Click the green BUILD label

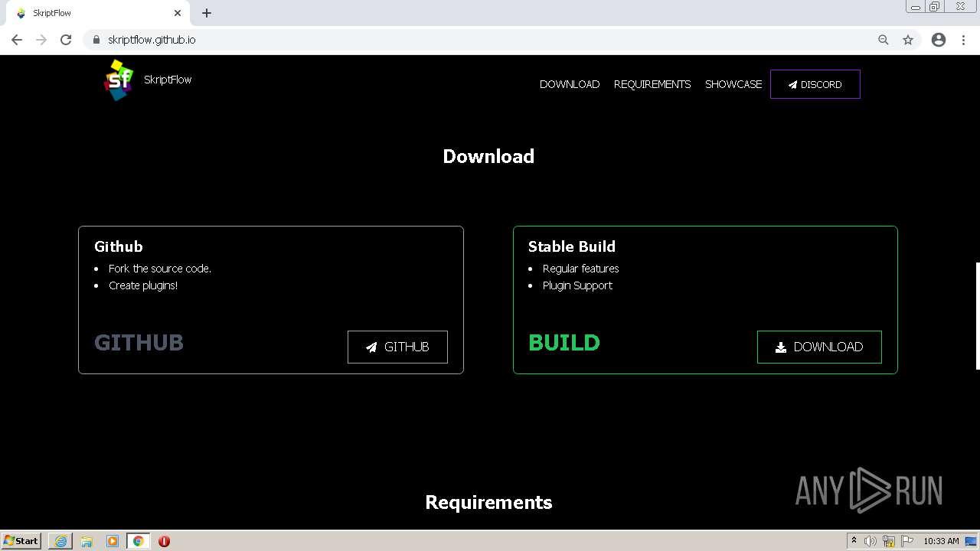[x=564, y=342]
